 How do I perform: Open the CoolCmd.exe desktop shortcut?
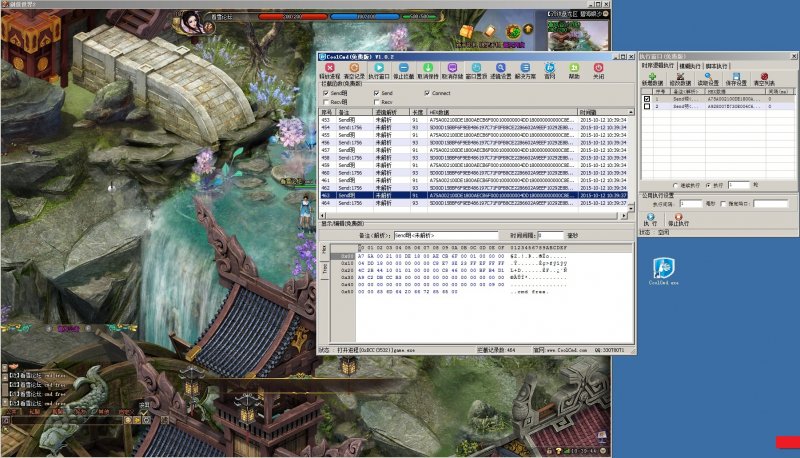664,271
